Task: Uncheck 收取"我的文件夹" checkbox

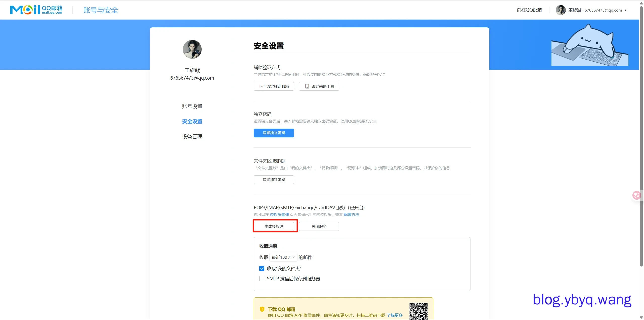Action: [262, 269]
